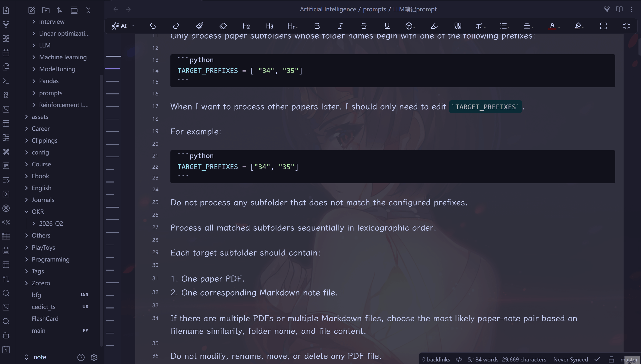This screenshot has height=364, width=641.
Task: Open the terminal icon in the left ribbon
Action: (x=6, y=81)
